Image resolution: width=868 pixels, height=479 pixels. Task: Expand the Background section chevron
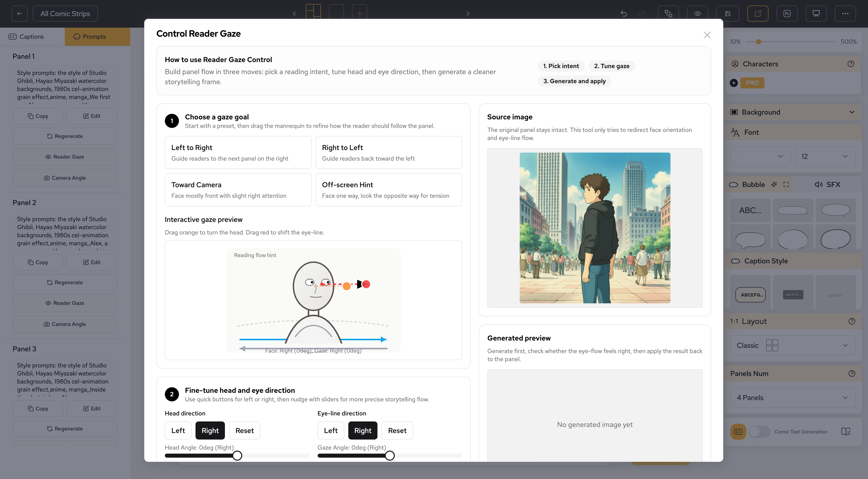coord(852,112)
